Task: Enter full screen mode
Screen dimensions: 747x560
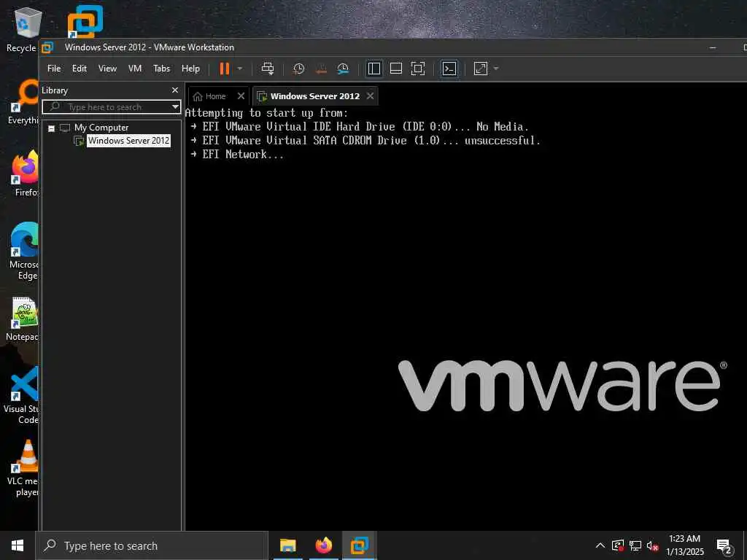Action: 418,69
